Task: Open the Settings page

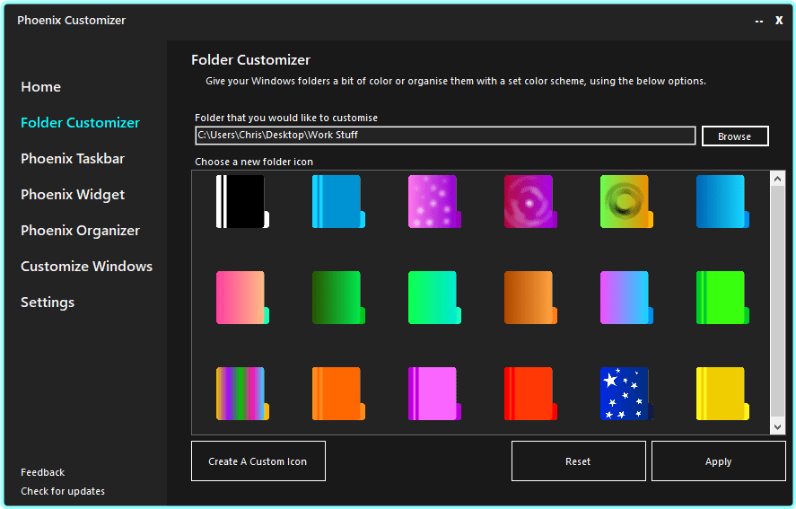Action: click(x=47, y=303)
